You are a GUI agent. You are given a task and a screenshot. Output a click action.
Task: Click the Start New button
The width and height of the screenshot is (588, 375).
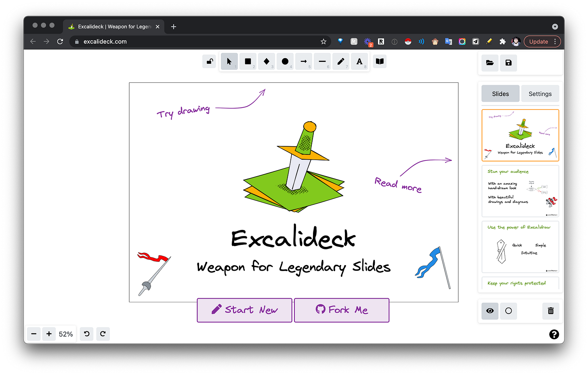[x=244, y=310]
